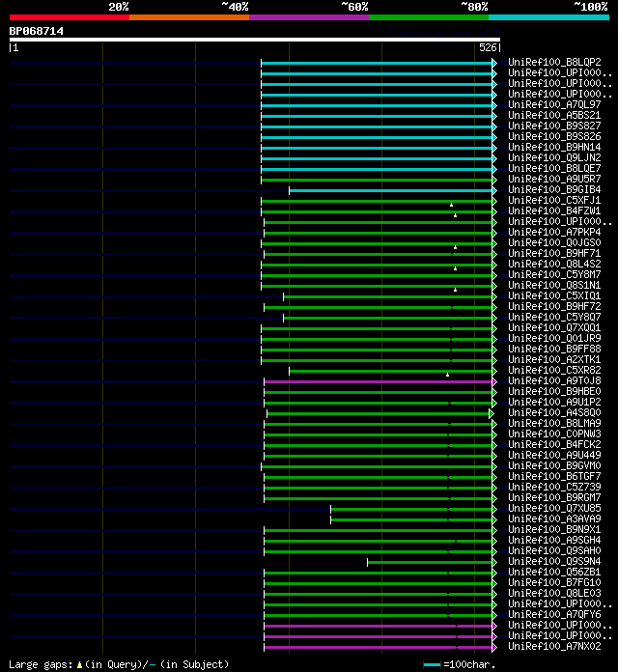Select hit UniRef100_Q9S9N4

click(554, 562)
